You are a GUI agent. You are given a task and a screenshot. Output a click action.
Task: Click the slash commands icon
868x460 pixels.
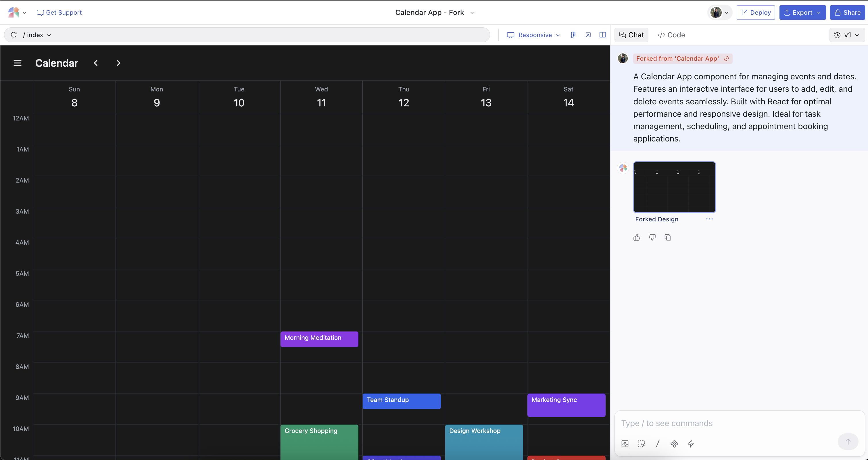[657, 444]
